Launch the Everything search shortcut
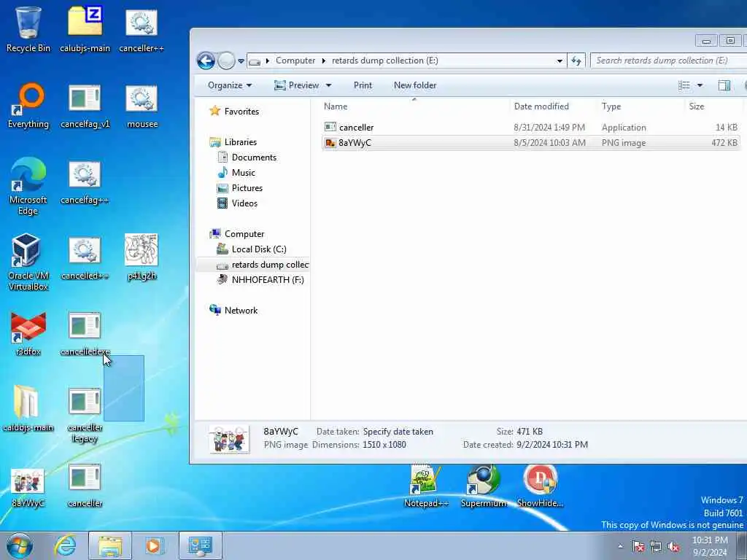 coord(28,105)
